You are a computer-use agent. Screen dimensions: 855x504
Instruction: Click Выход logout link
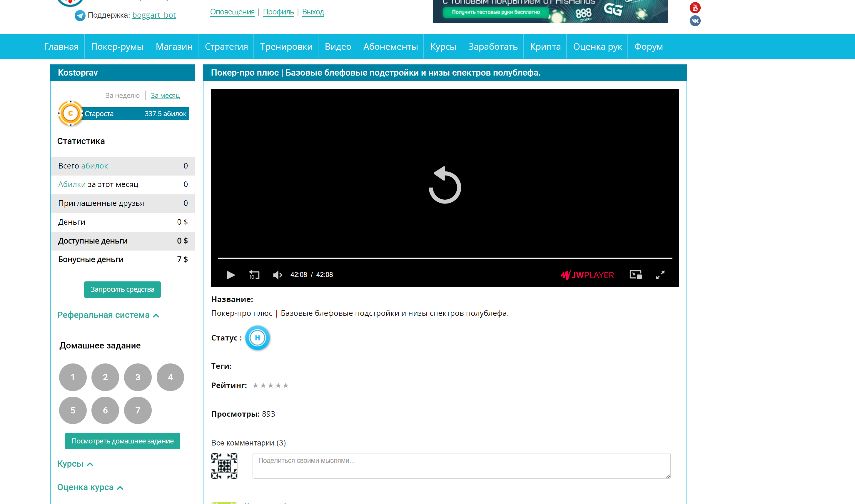(x=313, y=12)
